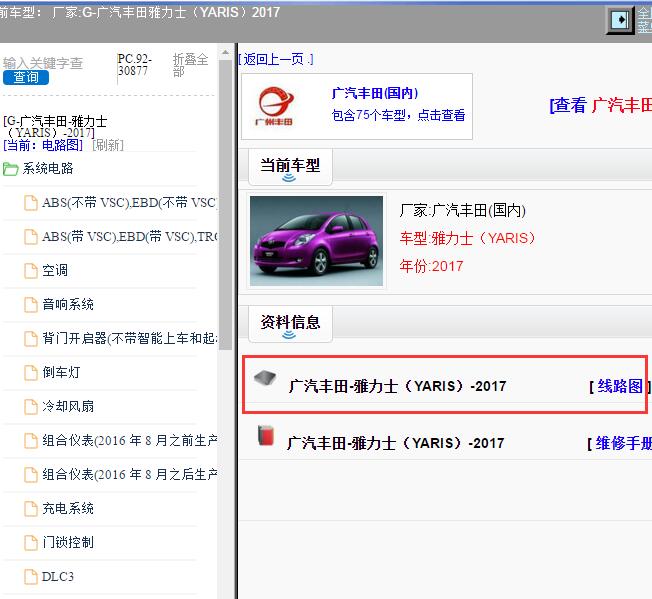Click document icon beside 组合仪表 8 月之前生产
Viewport: 652px width, 599px height.
[x=31, y=441]
